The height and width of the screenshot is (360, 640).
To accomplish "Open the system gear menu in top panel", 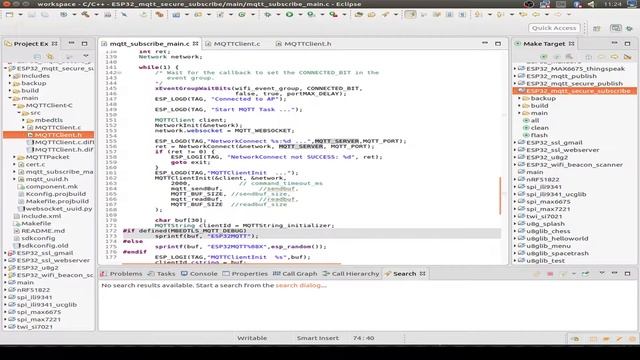I will 633,4.
